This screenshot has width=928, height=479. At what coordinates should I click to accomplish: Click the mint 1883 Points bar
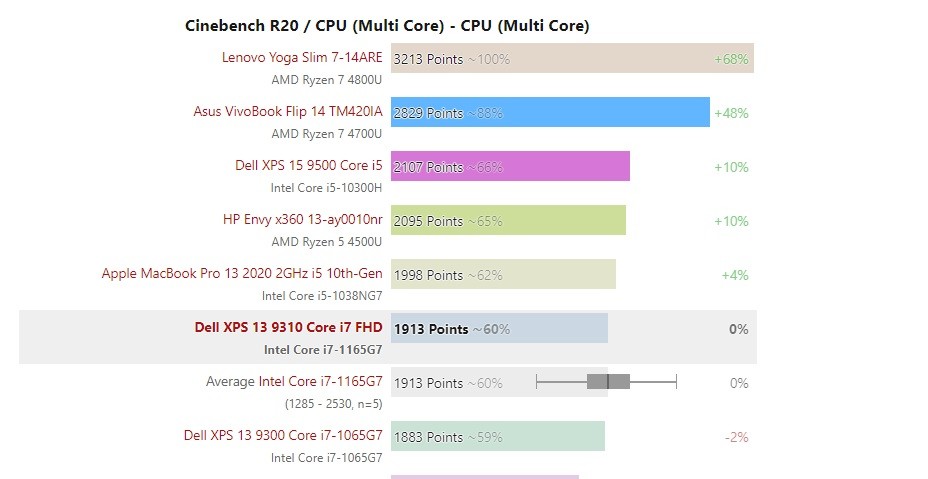pyautogui.click(x=498, y=436)
